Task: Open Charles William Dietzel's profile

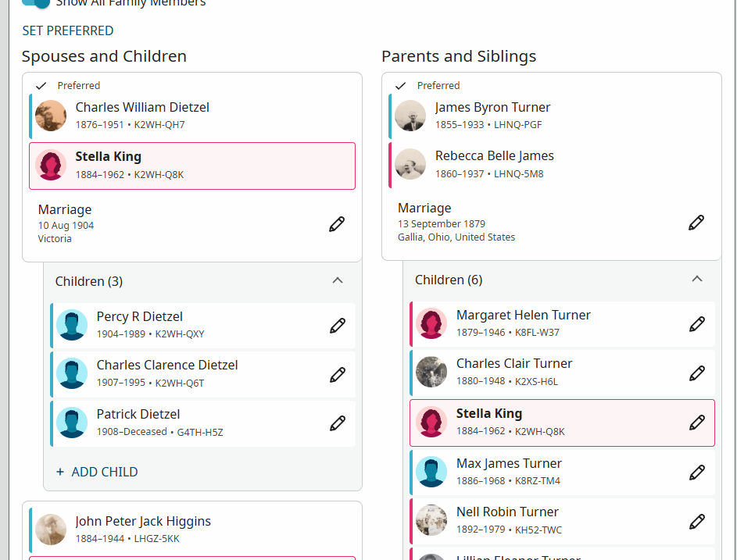Action: click(x=142, y=107)
